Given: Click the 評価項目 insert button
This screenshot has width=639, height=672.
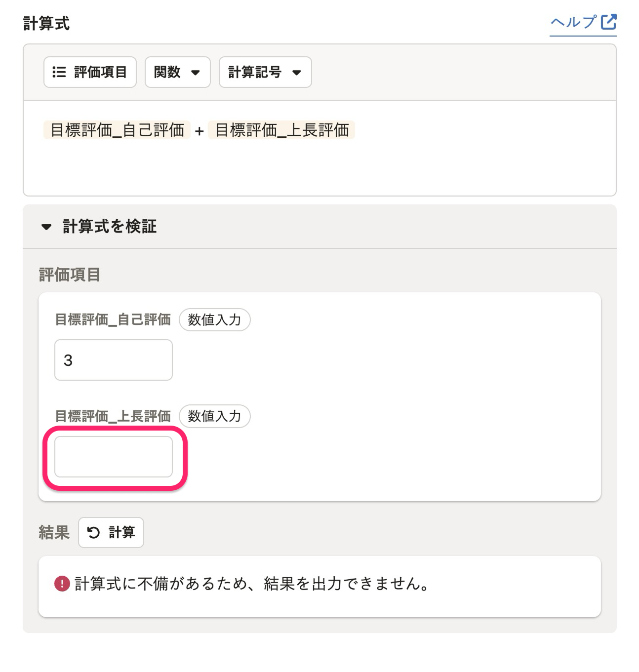Looking at the screenshot, I should (x=90, y=72).
